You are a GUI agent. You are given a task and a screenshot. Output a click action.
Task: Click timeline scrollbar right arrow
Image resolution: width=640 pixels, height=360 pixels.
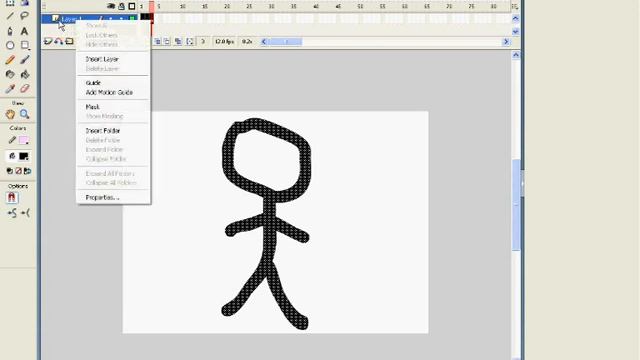[506, 42]
